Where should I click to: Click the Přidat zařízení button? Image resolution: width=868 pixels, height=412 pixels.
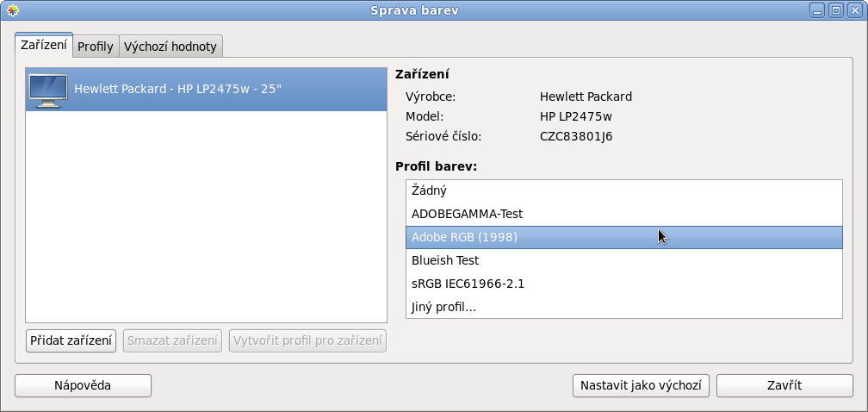pos(71,340)
